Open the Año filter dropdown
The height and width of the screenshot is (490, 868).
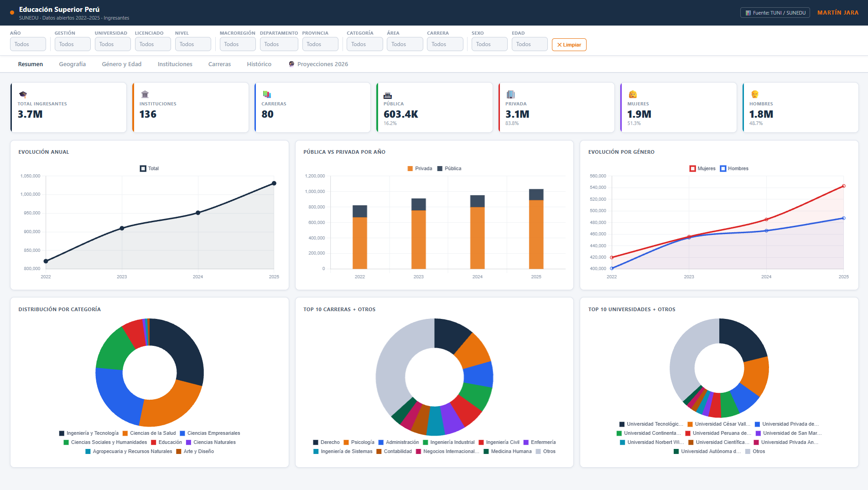click(x=28, y=44)
